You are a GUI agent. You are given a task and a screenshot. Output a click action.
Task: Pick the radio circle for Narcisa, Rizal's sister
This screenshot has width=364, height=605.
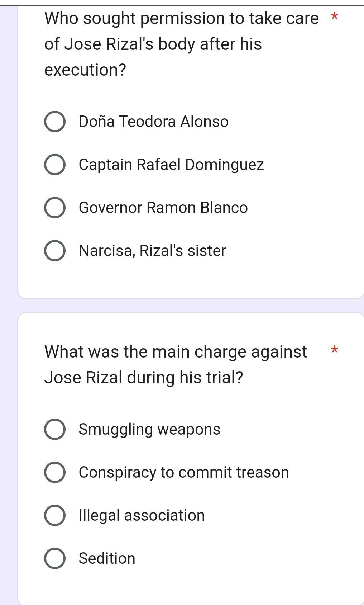coord(55,251)
